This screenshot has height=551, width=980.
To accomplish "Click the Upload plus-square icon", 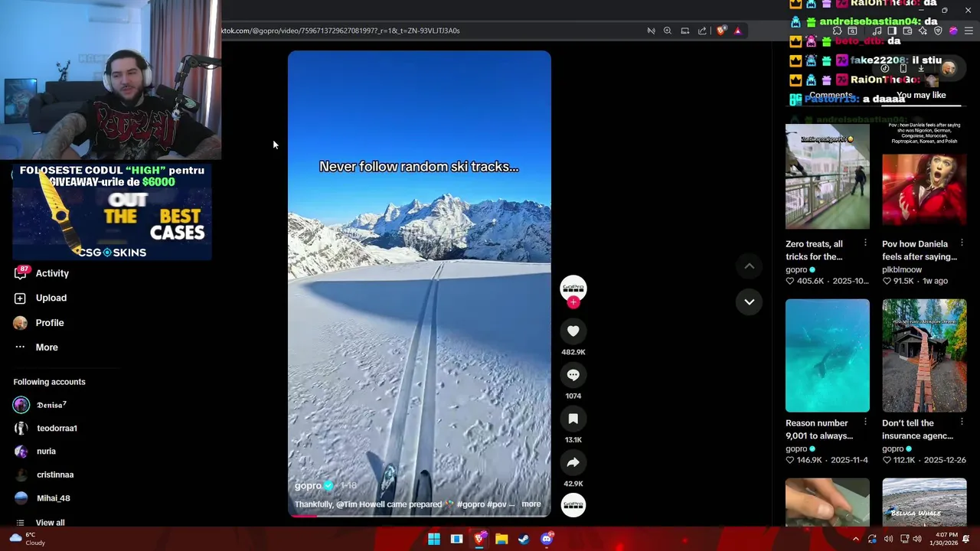I will click(x=20, y=298).
